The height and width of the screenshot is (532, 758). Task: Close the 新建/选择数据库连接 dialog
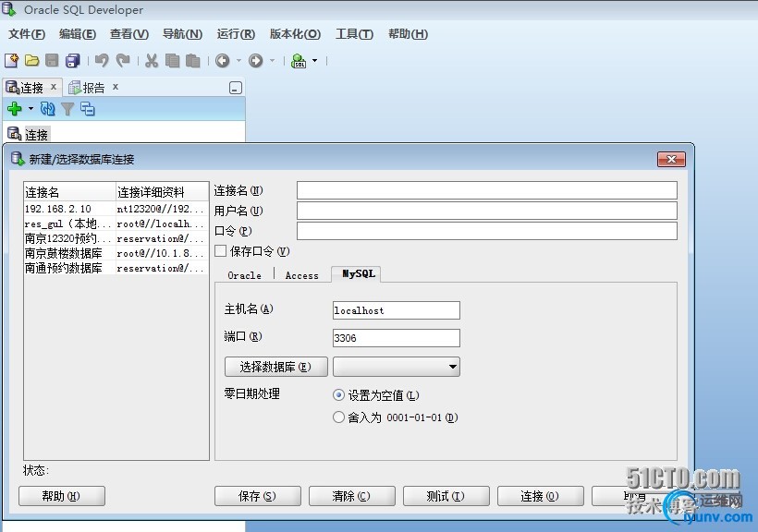671,159
